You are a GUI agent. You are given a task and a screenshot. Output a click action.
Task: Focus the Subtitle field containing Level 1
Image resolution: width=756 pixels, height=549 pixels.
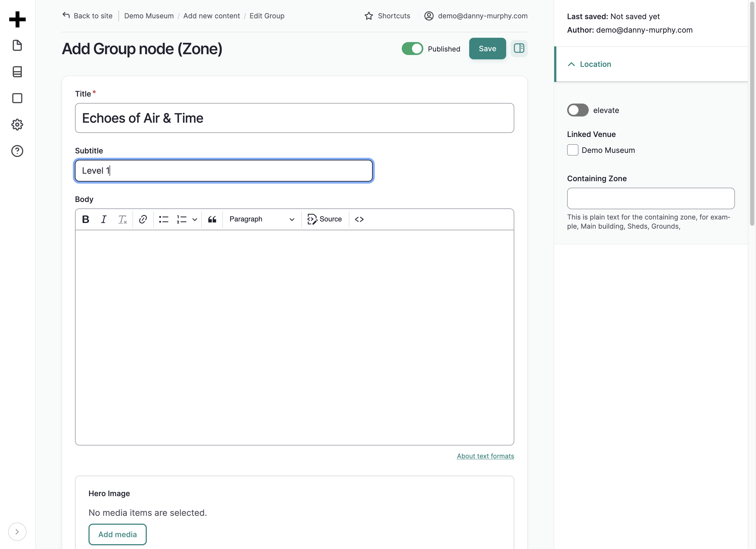point(224,171)
